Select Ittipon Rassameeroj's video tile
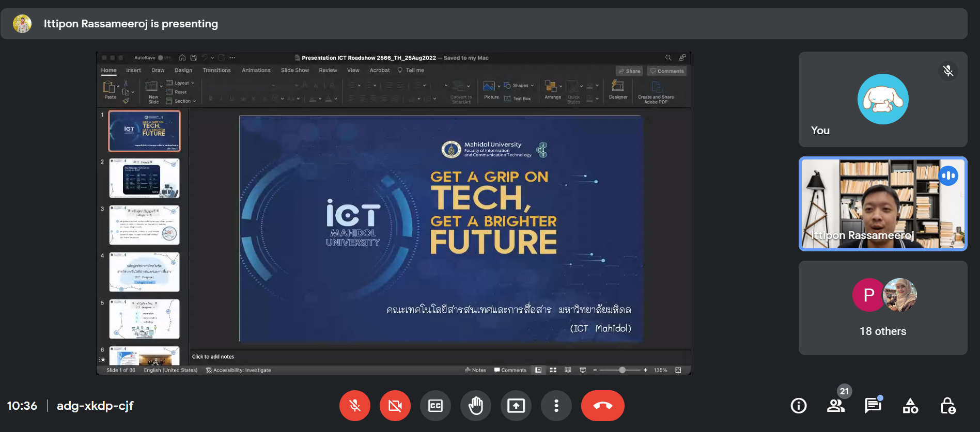Screen dimensions: 980x432 [882, 204]
